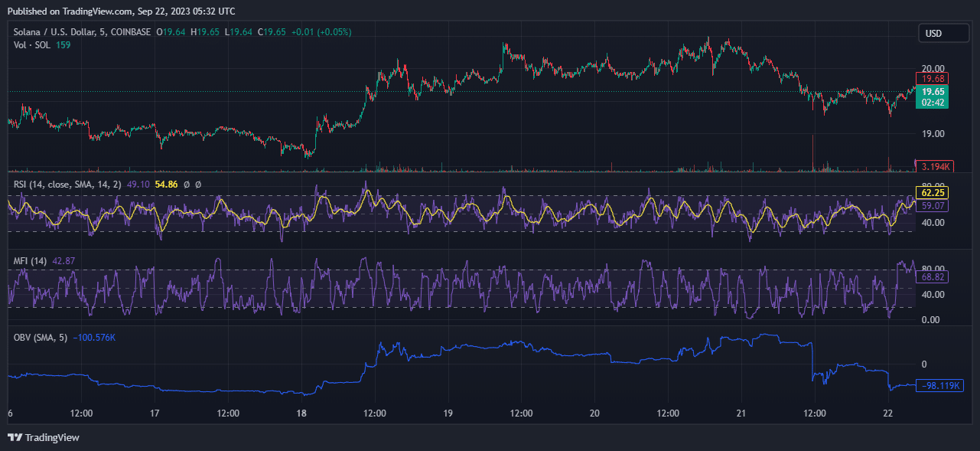Click the date label 22 on the time axis
The image size is (980, 451).
click(x=887, y=413)
